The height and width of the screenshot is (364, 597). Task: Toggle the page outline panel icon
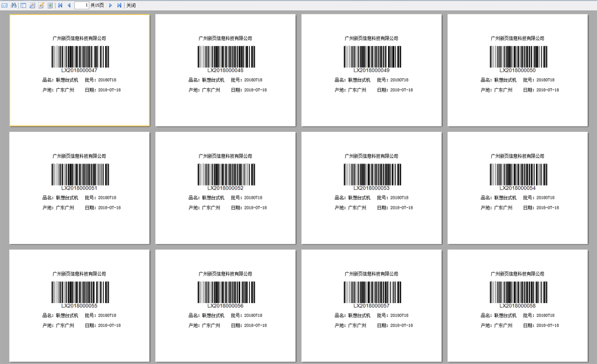coord(23,5)
